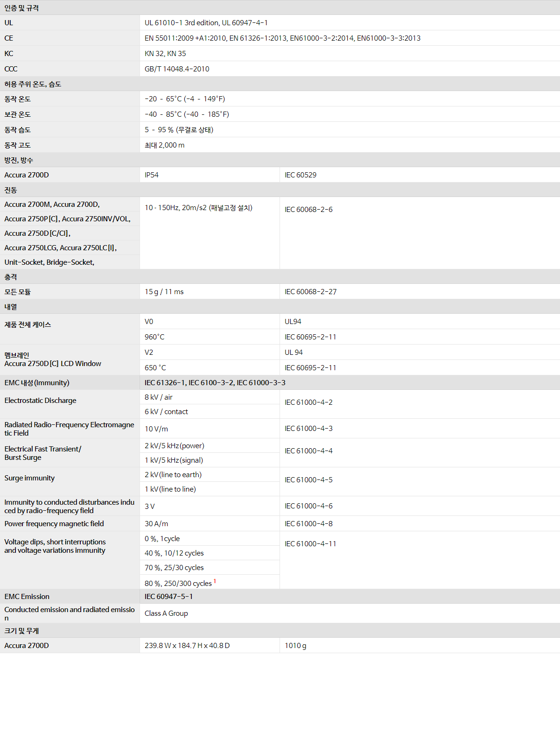Click the 'V2' flammability cell
Screen dimensions: 560x747
click(x=210, y=352)
